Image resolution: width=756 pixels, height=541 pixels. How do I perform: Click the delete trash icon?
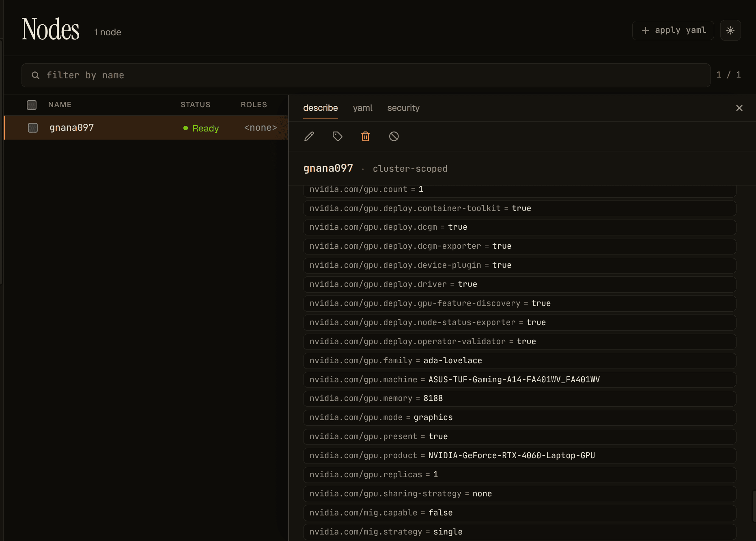pos(366,136)
